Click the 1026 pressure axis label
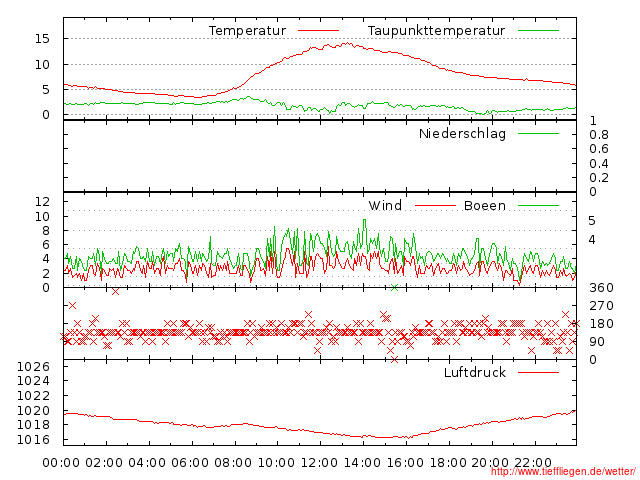 33,367
